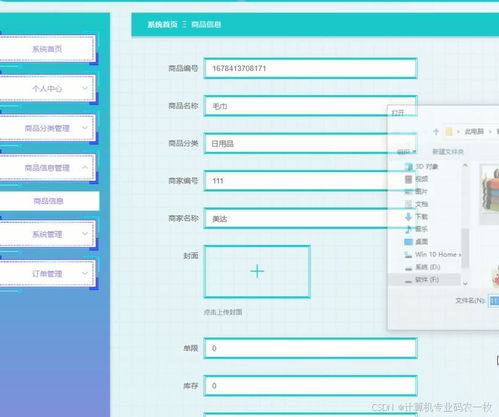499x417 pixels.
Task: Select the 3D 对象 folder icon
Action: pos(409,167)
